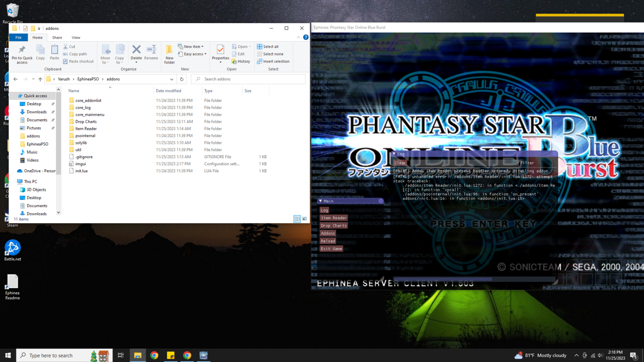Image resolution: width=644 pixels, height=362 pixels.
Task: Click Exit Game button
Action: [x=331, y=248]
